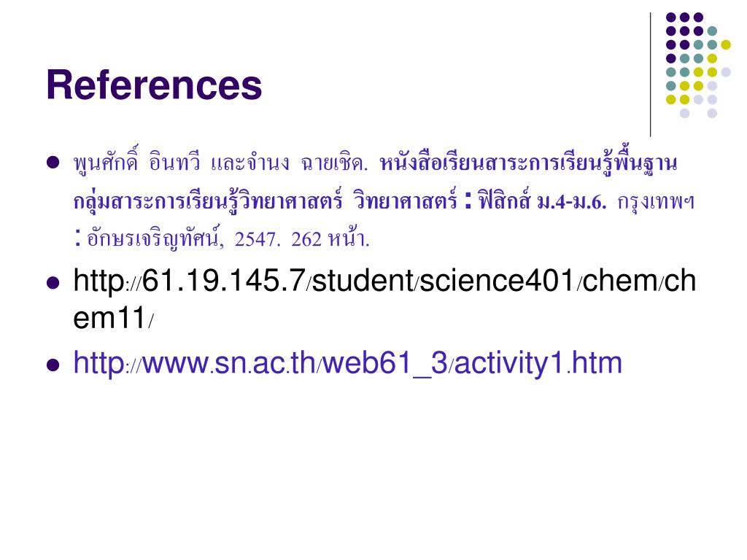
Task: Click the teal dot in the top decoration row
Action: click(712, 31)
